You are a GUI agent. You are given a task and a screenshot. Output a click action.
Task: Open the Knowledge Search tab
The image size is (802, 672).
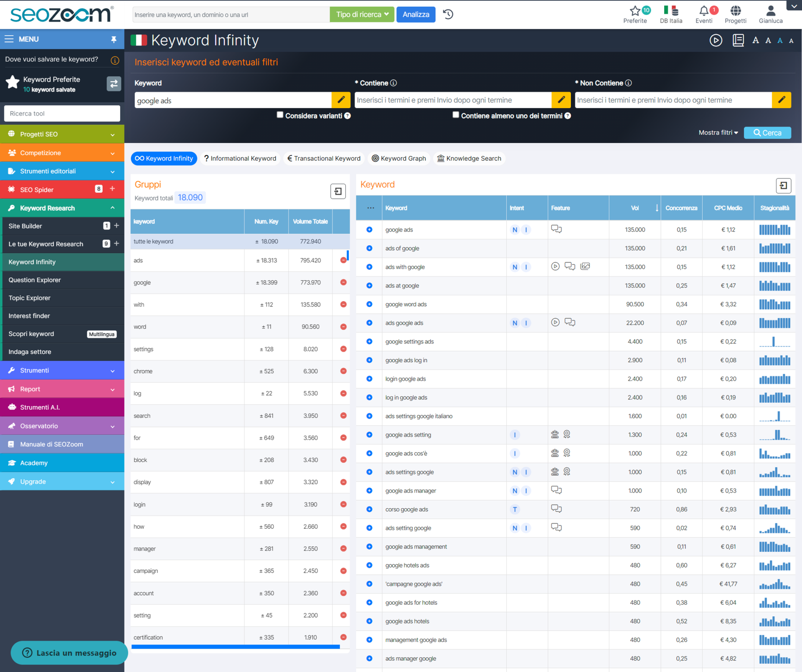(x=469, y=158)
